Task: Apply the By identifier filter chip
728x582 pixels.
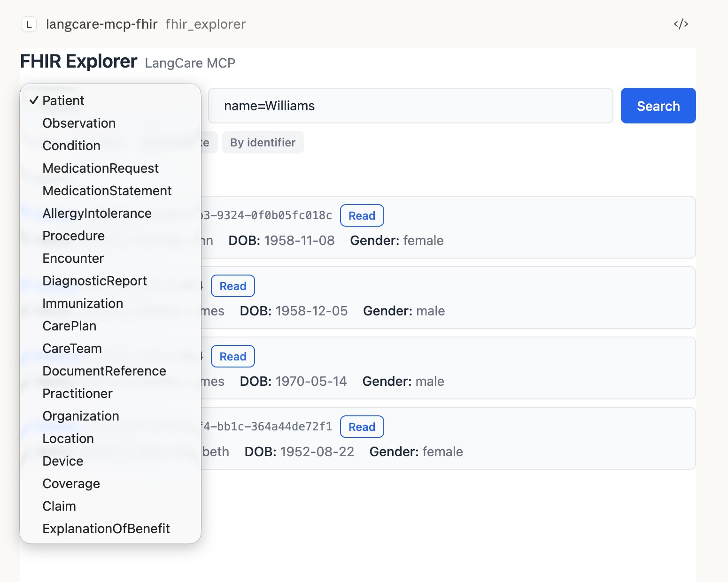Action: [263, 142]
